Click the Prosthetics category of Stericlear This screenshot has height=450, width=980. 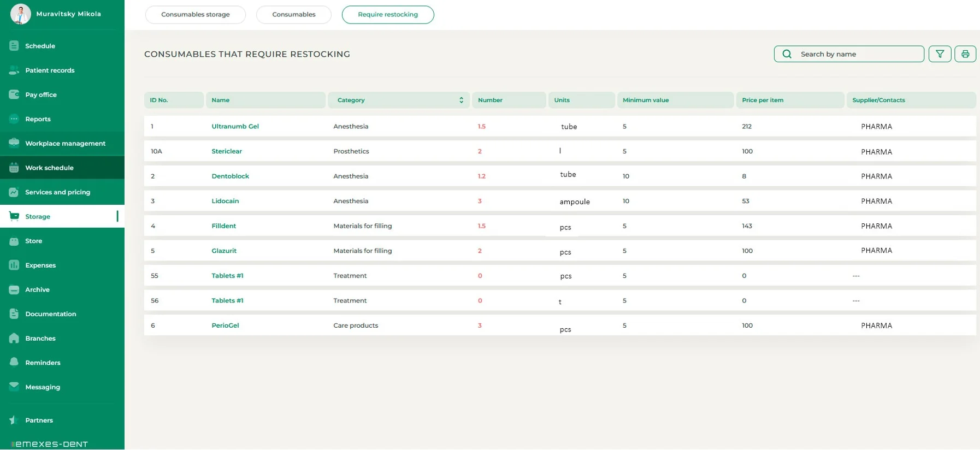(x=351, y=151)
